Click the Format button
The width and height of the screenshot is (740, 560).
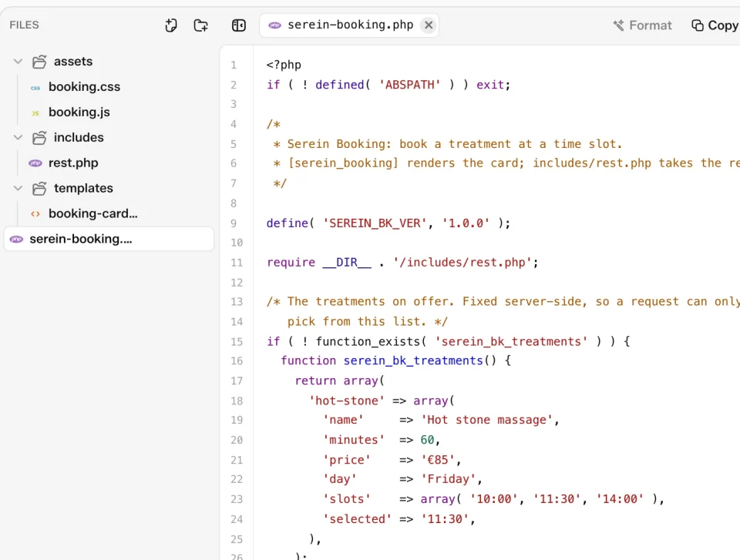click(642, 25)
